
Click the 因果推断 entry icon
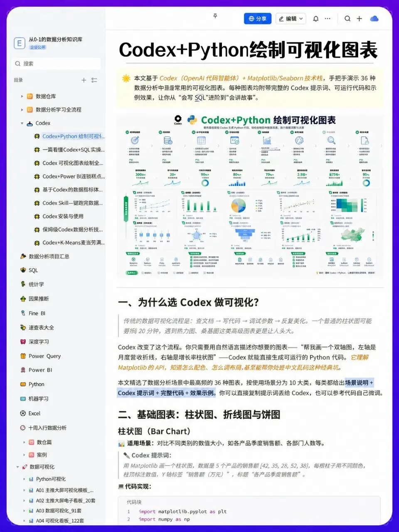tap(23, 299)
